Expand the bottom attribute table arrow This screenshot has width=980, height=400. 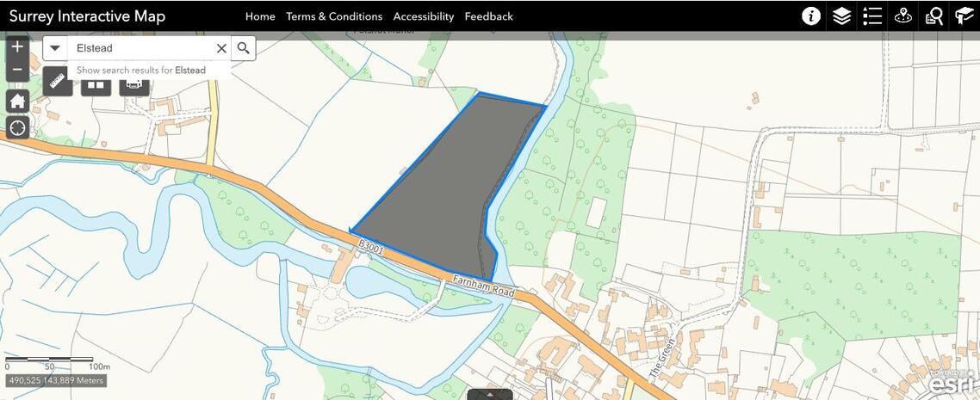pos(490,394)
